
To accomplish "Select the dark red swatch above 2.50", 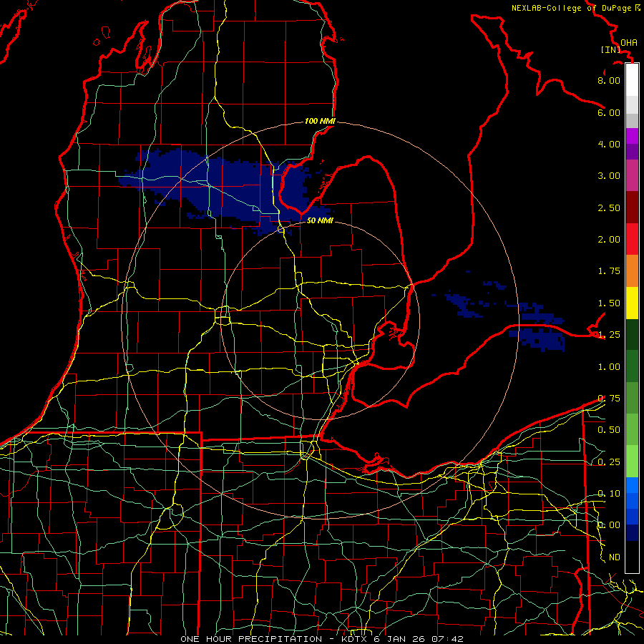I will pos(632,208).
